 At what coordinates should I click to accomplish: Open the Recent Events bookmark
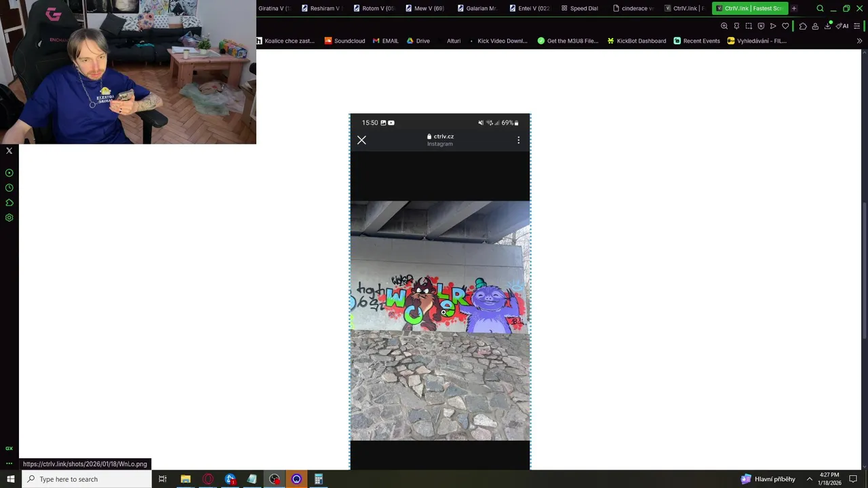pos(696,41)
